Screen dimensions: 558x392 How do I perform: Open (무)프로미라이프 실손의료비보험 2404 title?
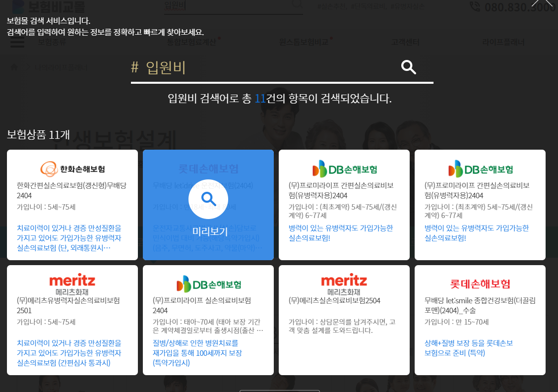(202, 305)
